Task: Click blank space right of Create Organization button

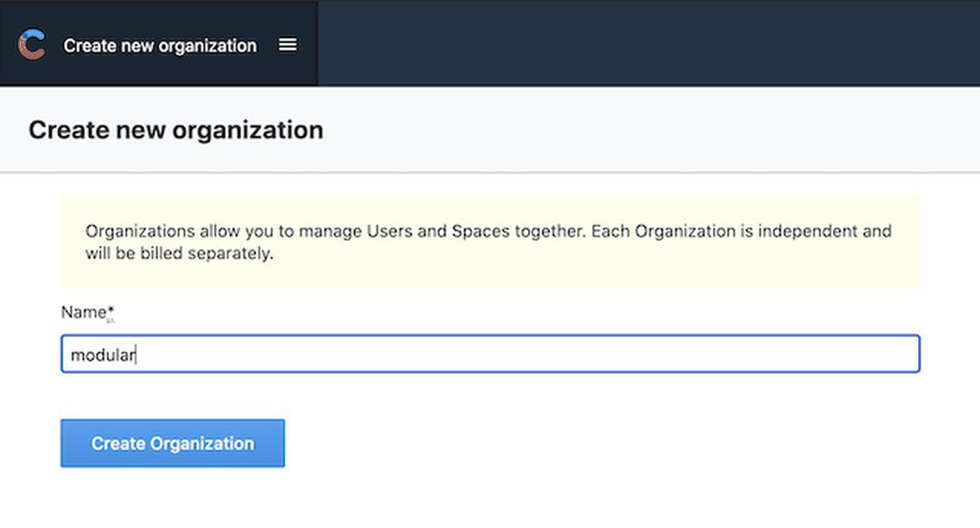Action: 590,444
